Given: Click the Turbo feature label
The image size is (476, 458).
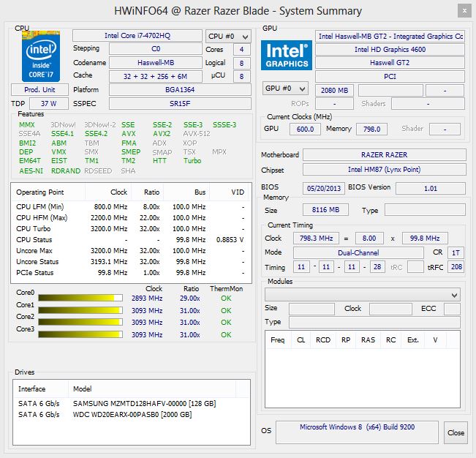Looking at the screenshot, I should tap(192, 161).
